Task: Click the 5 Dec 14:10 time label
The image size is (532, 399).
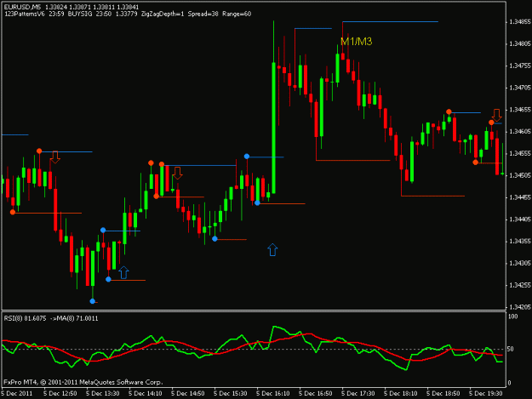Action: [146, 393]
